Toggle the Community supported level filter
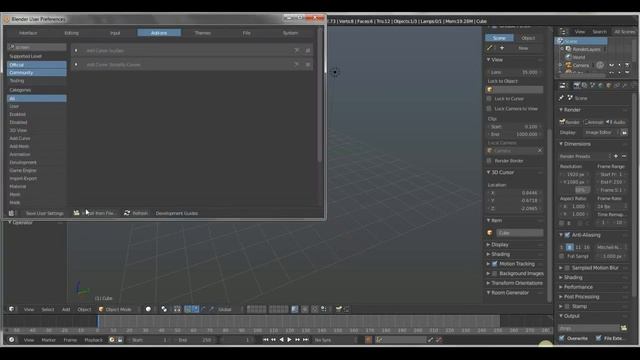Image resolution: width=640 pixels, height=360 pixels. click(x=37, y=73)
